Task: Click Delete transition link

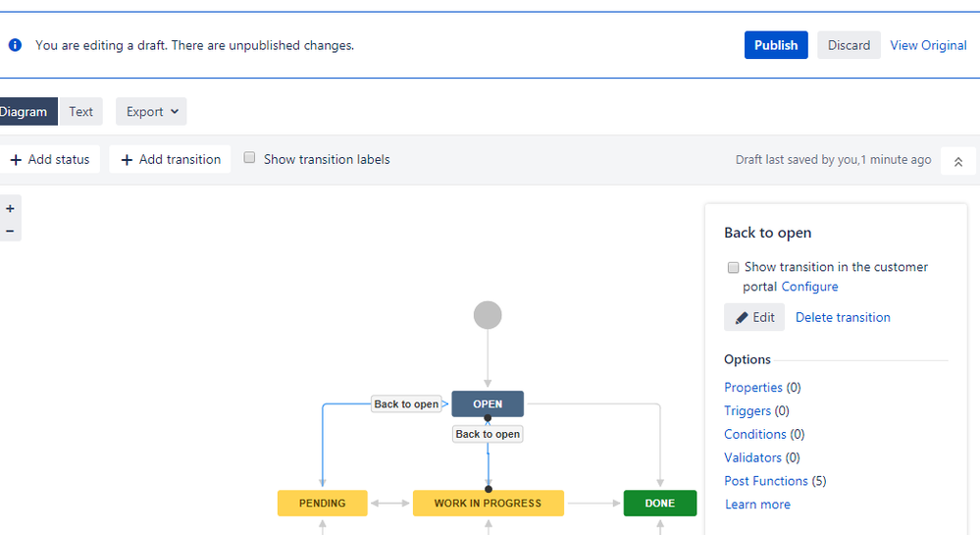Action: [x=843, y=317]
